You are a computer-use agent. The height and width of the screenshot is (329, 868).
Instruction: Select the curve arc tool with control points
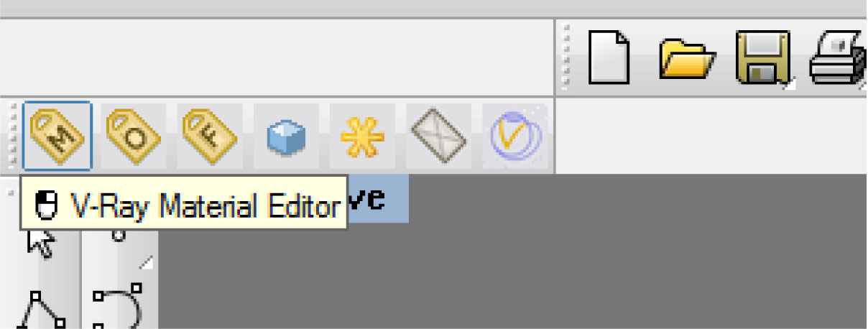coord(118,308)
